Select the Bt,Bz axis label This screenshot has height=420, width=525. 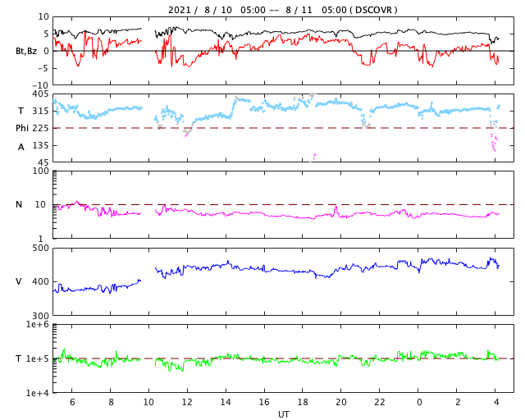click(25, 51)
